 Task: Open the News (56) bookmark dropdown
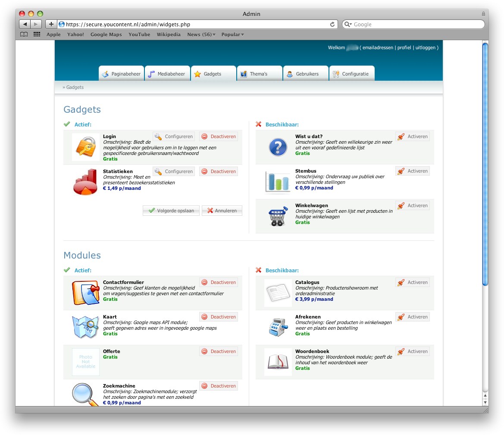coord(201,35)
